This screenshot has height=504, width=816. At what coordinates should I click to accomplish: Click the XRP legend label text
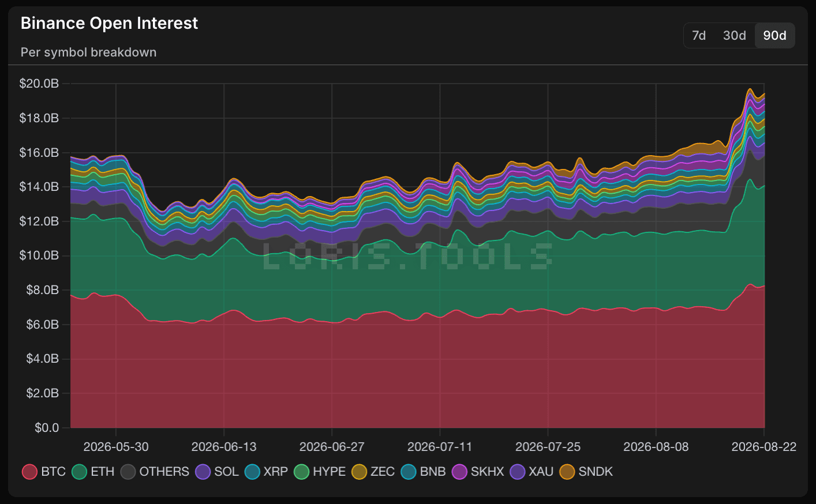point(276,472)
